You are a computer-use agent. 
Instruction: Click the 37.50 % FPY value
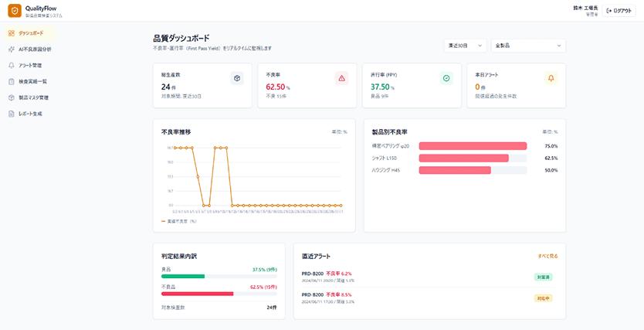coord(383,87)
